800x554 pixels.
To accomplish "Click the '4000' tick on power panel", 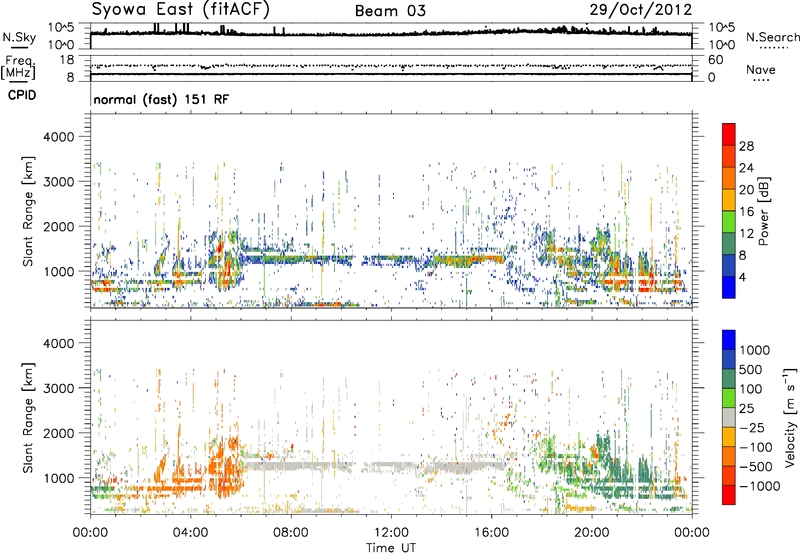I will coord(58,137).
